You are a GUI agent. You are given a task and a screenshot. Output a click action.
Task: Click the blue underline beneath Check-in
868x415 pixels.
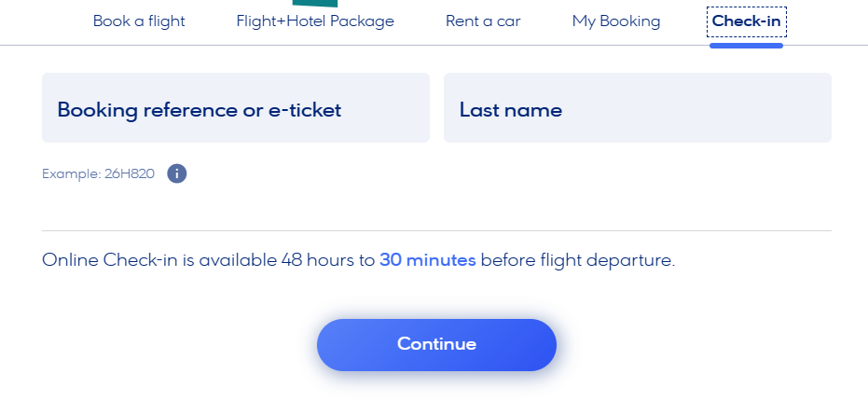(746, 46)
